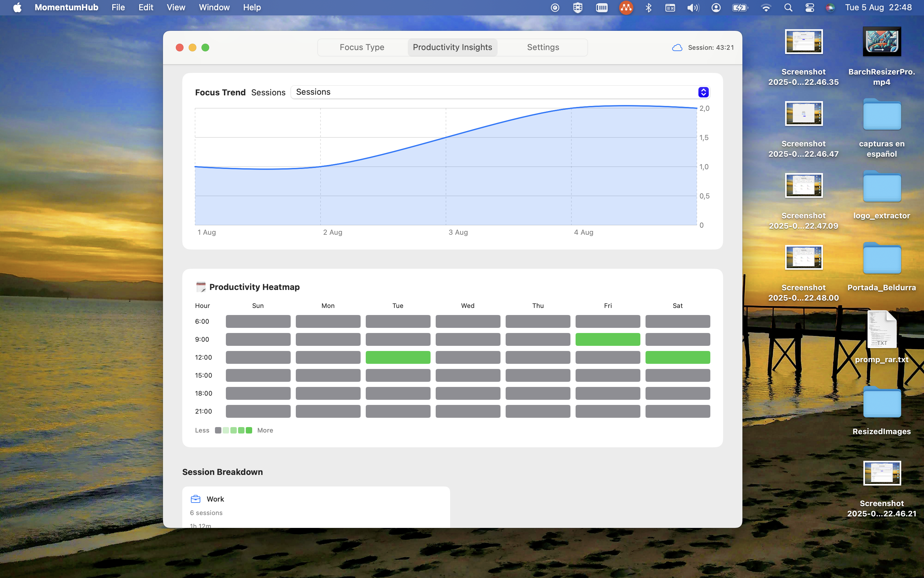Open the Apple menu
This screenshot has width=924, height=578.
click(x=17, y=7)
